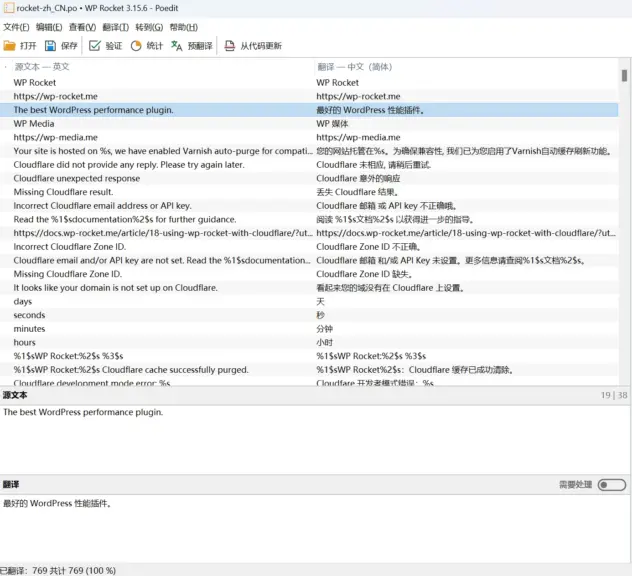This screenshot has height=576, width=632.
Task: Click the Open folder icon in toolbar
Action: (x=9, y=46)
